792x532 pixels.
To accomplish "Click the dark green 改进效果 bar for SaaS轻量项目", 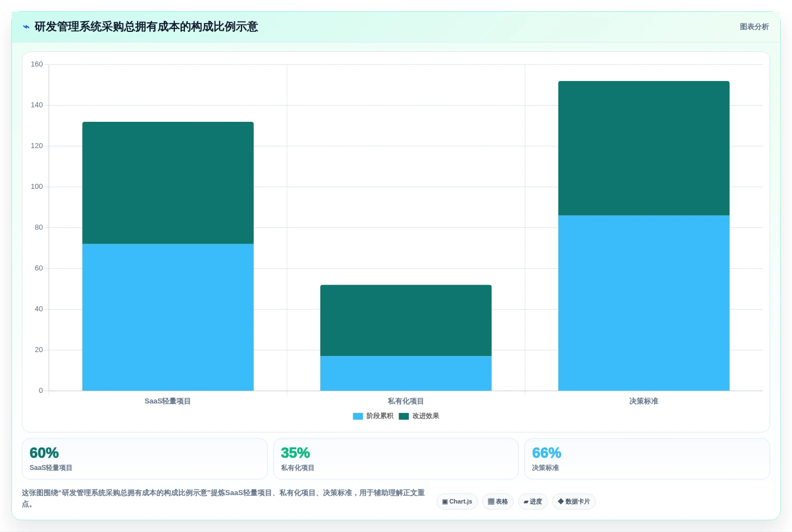I will pyautogui.click(x=168, y=183).
